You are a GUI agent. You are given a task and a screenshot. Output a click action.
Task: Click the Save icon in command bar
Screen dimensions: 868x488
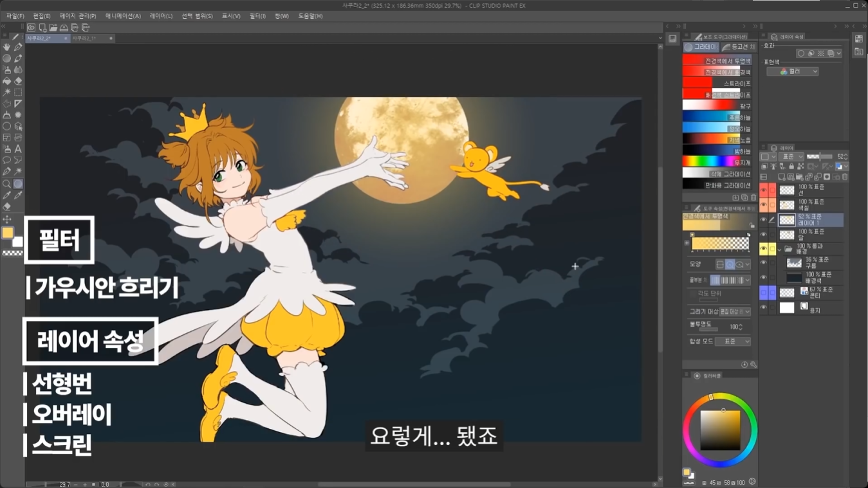[x=64, y=28]
